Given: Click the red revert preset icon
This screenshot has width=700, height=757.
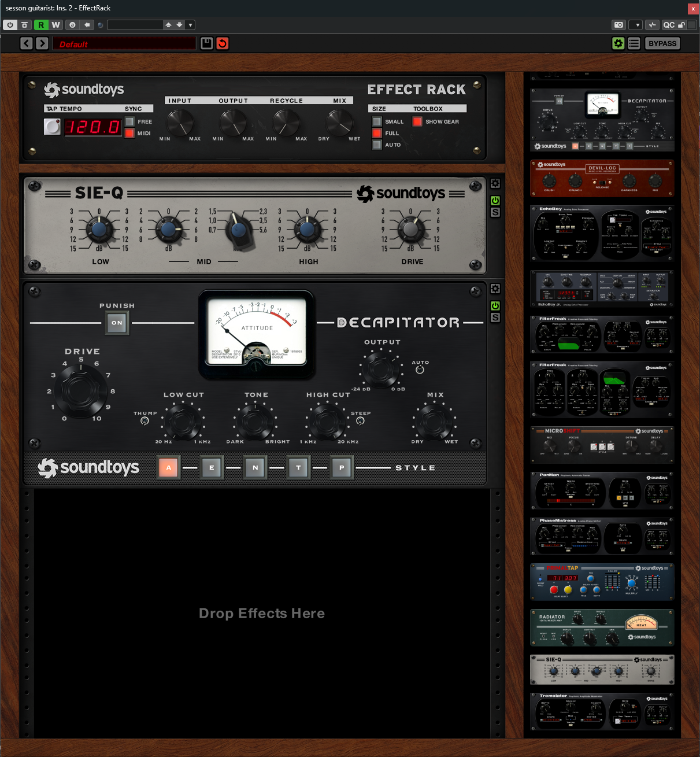Looking at the screenshot, I should (x=223, y=43).
